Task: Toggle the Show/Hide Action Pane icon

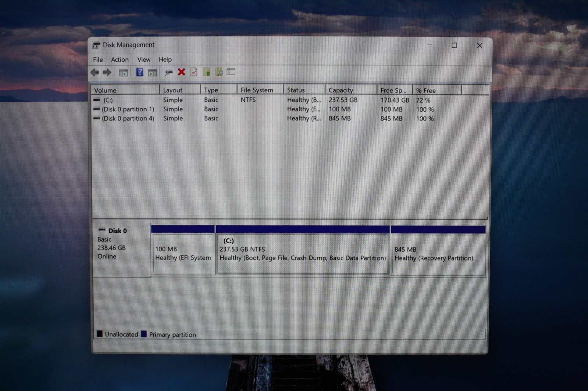Action: (x=152, y=72)
